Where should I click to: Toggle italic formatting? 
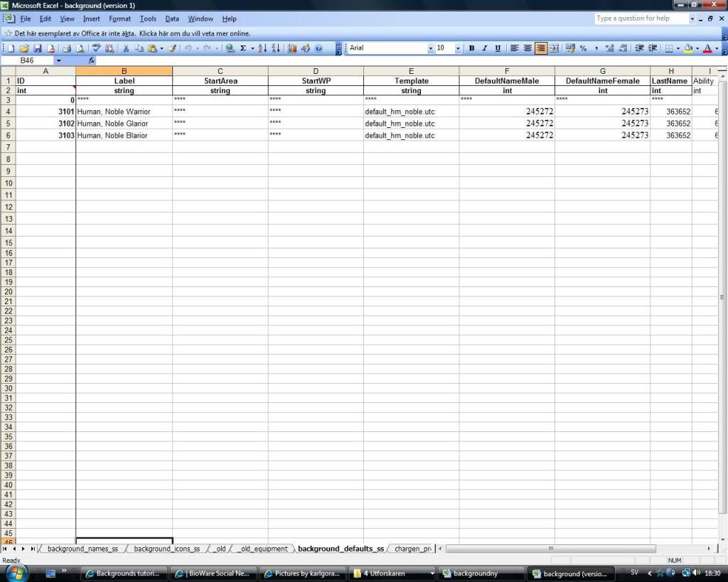pyautogui.click(x=484, y=48)
